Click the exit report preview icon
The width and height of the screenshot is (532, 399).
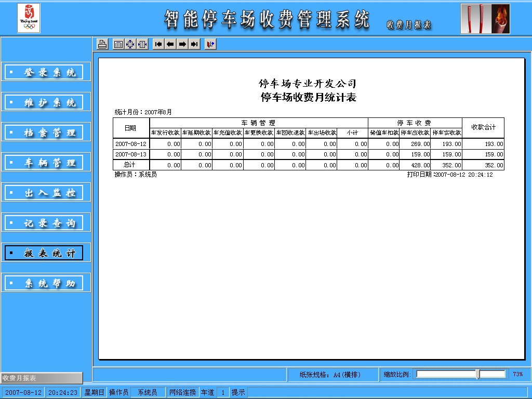click(210, 44)
